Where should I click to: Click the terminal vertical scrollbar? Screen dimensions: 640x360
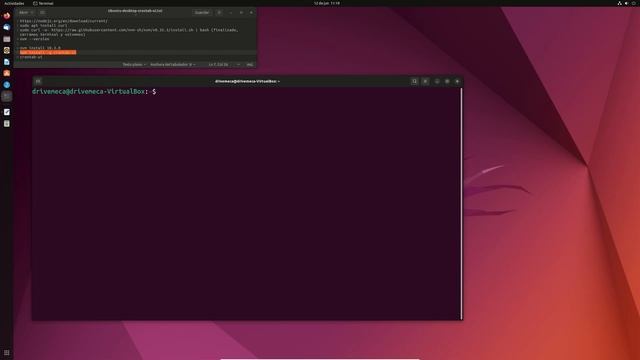(462, 203)
